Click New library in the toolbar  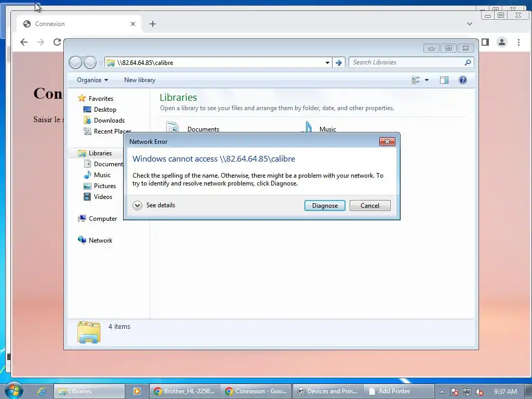click(140, 80)
